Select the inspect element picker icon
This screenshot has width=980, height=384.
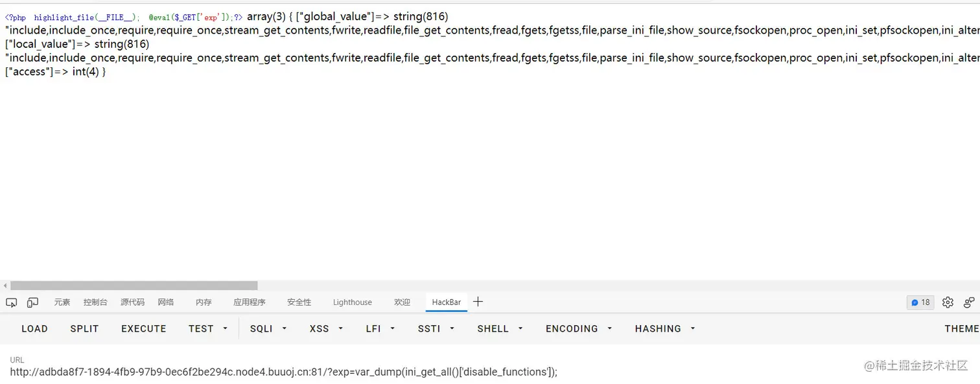click(x=11, y=302)
